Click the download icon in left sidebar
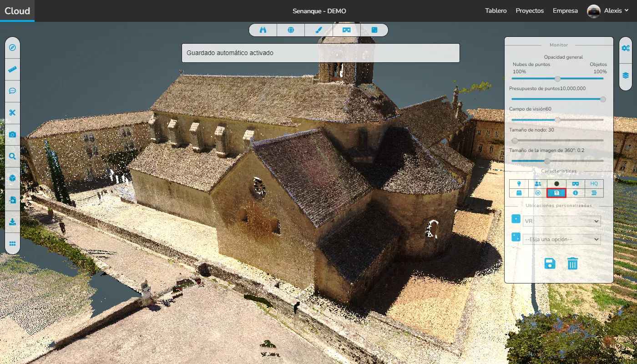The image size is (637, 364). pyautogui.click(x=12, y=222)
